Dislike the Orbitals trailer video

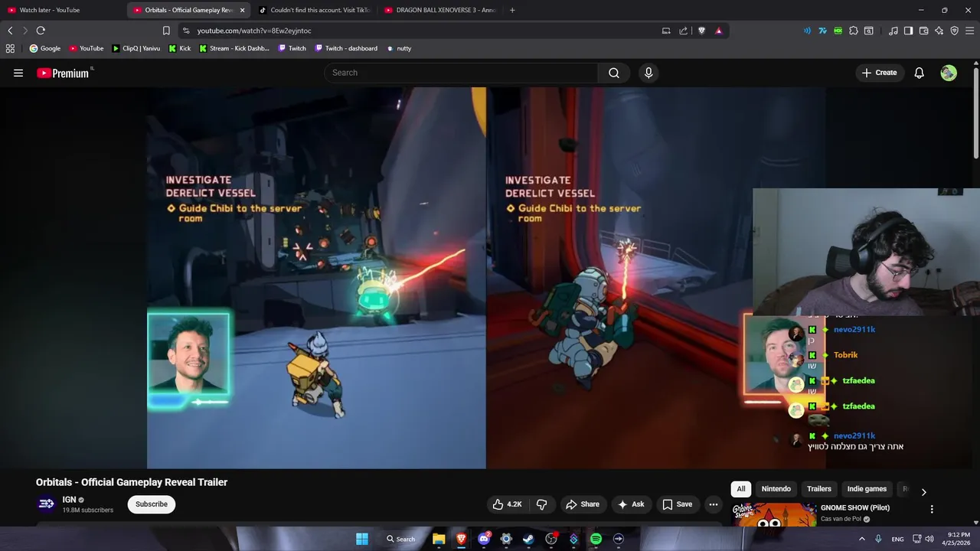542,504
